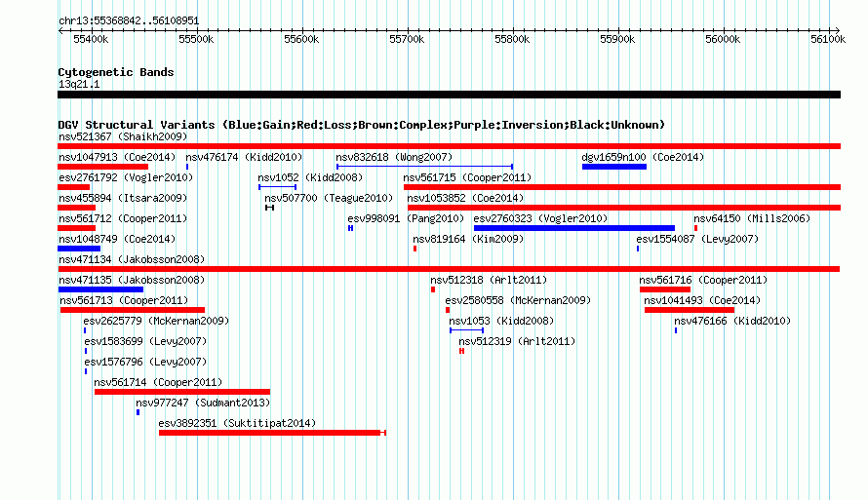Screen dimensions: 868x500
Task: Click the blue bar under nsv471135
Action: [x=100, y=289]
